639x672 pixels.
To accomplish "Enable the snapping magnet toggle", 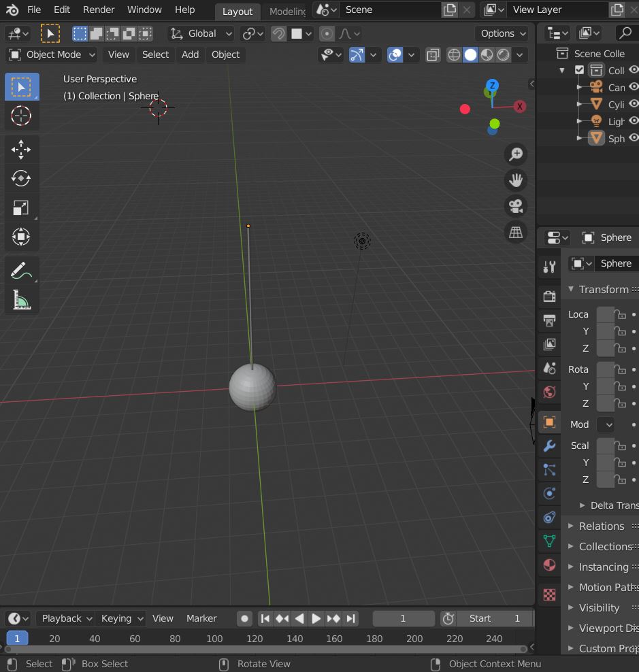I will [x=278, y=33].
